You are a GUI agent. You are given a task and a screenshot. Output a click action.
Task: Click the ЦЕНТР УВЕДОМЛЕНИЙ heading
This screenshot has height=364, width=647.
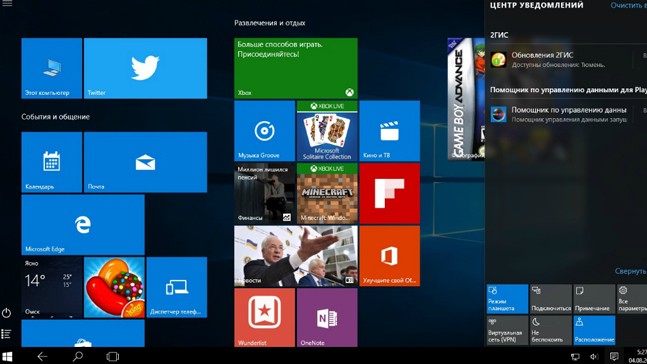click(536, 5)
